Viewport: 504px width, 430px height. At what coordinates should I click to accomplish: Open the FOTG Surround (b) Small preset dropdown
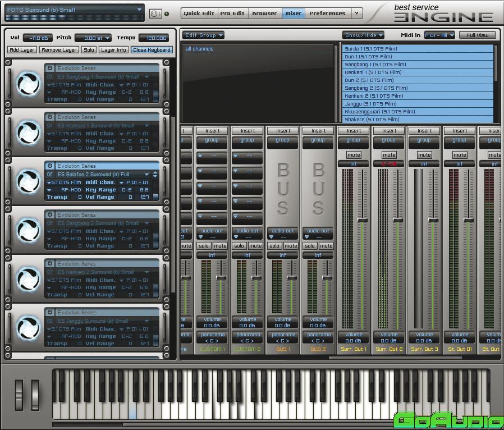pos(139,10)
